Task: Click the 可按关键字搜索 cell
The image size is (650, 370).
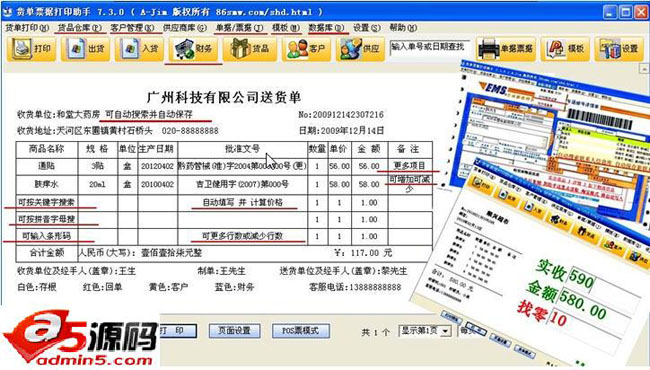Action: tap(47, 203)
